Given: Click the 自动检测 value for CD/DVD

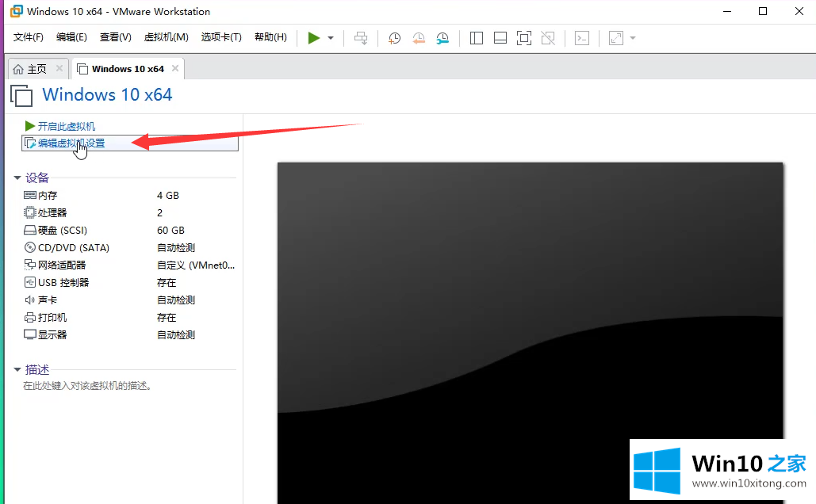Looking at the screenshot, I should point(176,247).
